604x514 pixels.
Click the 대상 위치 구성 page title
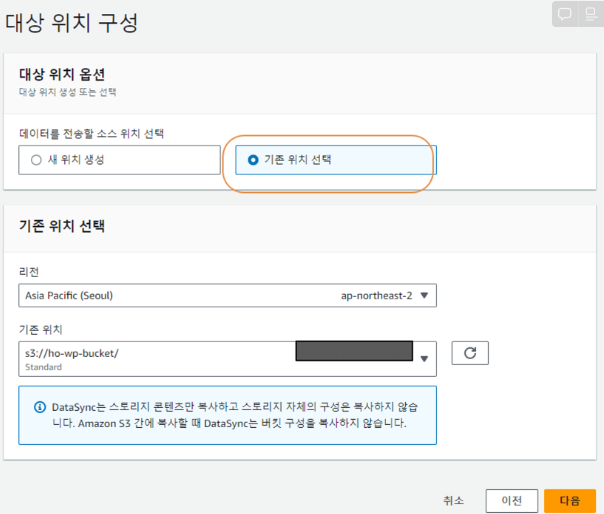(71, 22)
